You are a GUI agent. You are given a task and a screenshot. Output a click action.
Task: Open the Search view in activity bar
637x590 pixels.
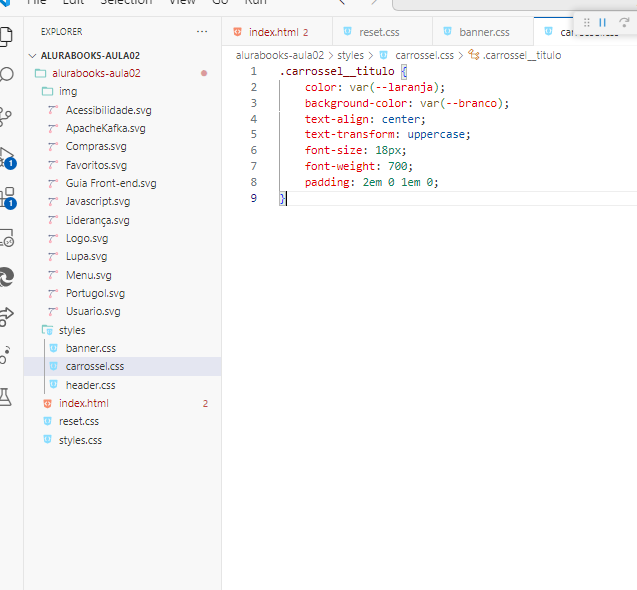(6, 75)
